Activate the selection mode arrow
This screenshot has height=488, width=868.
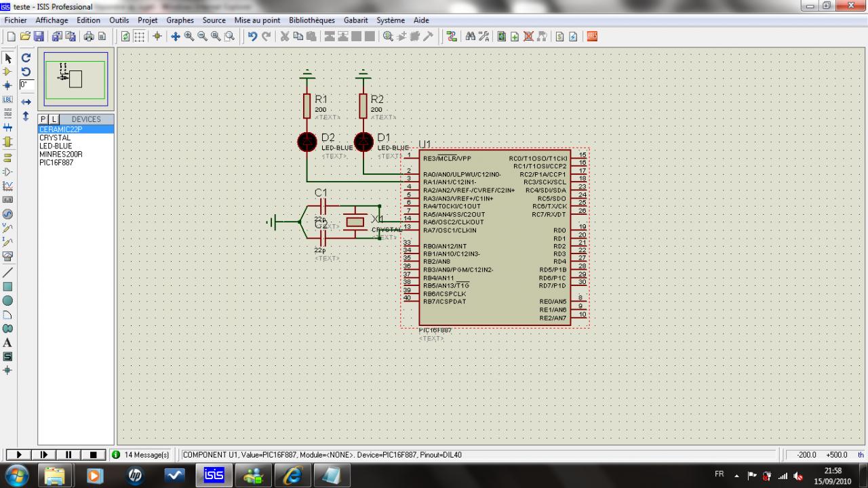(8, 58)
